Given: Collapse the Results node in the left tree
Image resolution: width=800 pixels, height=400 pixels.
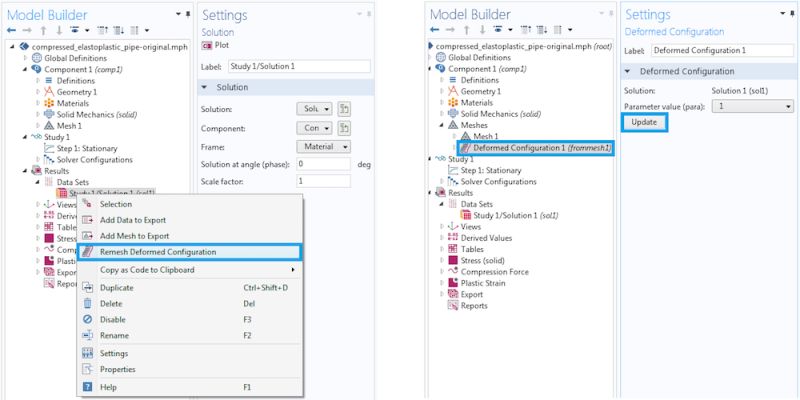Looking at the screenshot, I should [x=24, y=171].
